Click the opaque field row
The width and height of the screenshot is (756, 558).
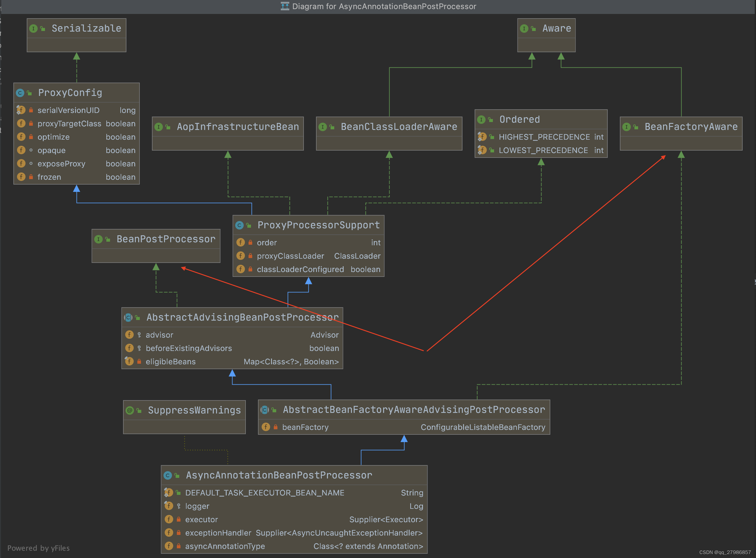76,150
